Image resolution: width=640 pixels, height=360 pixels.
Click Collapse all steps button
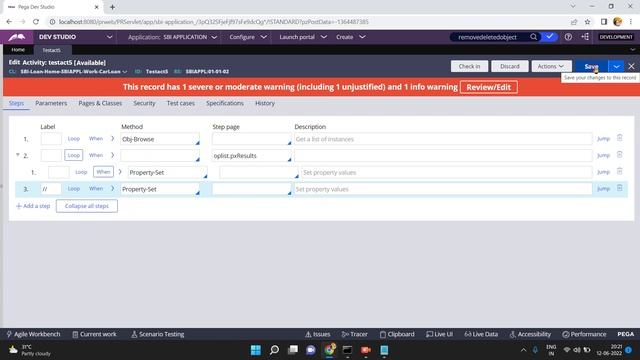[87, 206]
